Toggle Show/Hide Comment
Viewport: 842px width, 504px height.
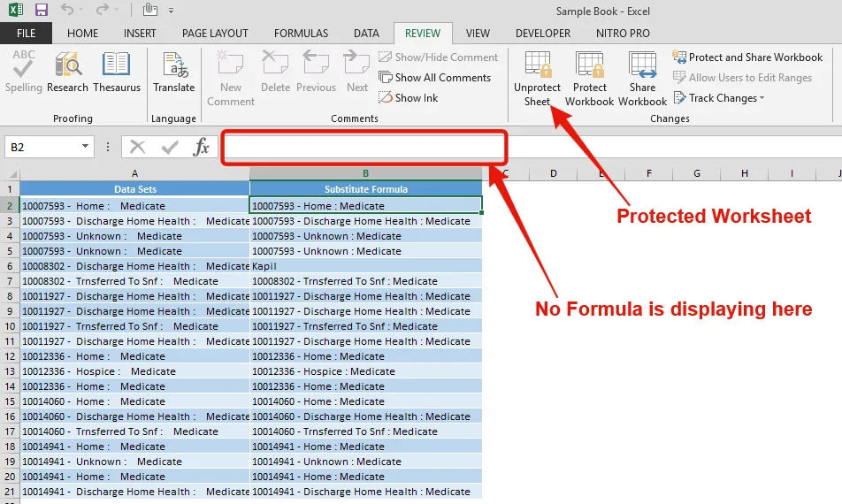tap(438, 57)
